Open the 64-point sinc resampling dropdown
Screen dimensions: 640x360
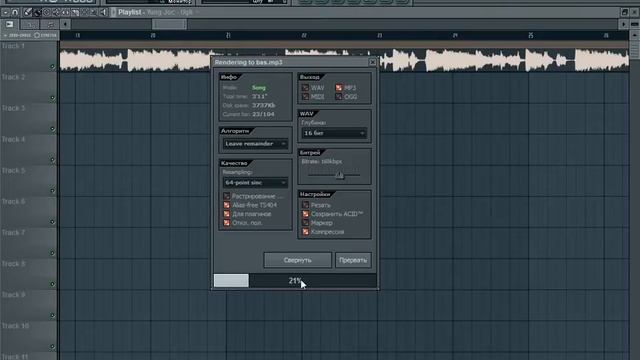click(255, 182)
